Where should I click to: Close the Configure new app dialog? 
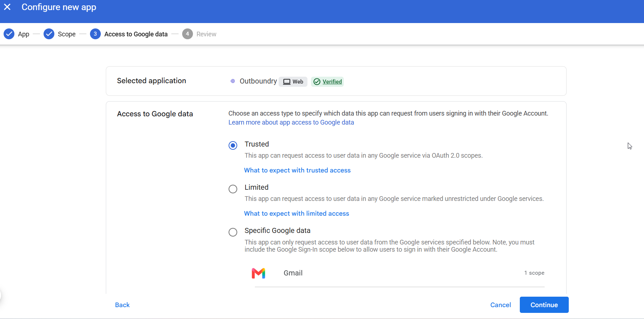coord(7,7)
